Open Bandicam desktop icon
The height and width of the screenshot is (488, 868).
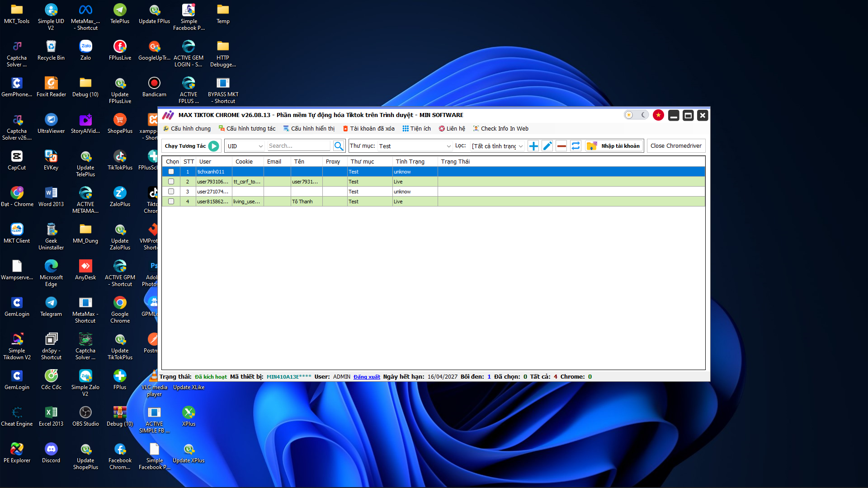[x=154, y=87]
